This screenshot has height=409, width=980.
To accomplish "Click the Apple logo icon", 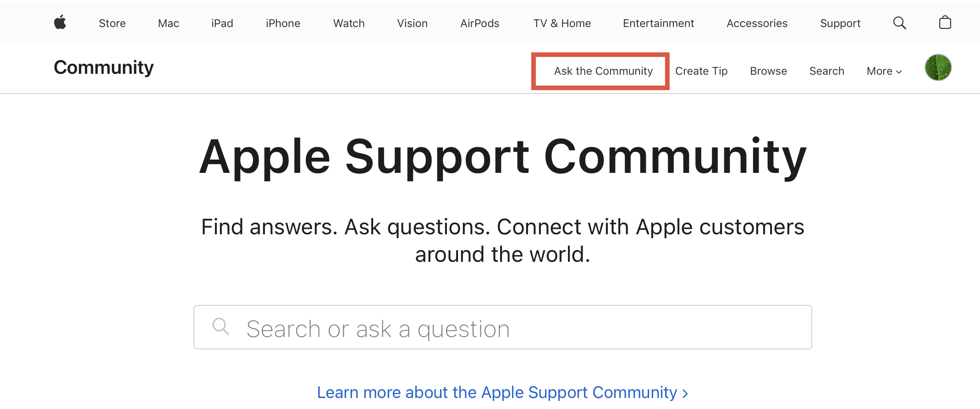I will click(x=60, y=22).
